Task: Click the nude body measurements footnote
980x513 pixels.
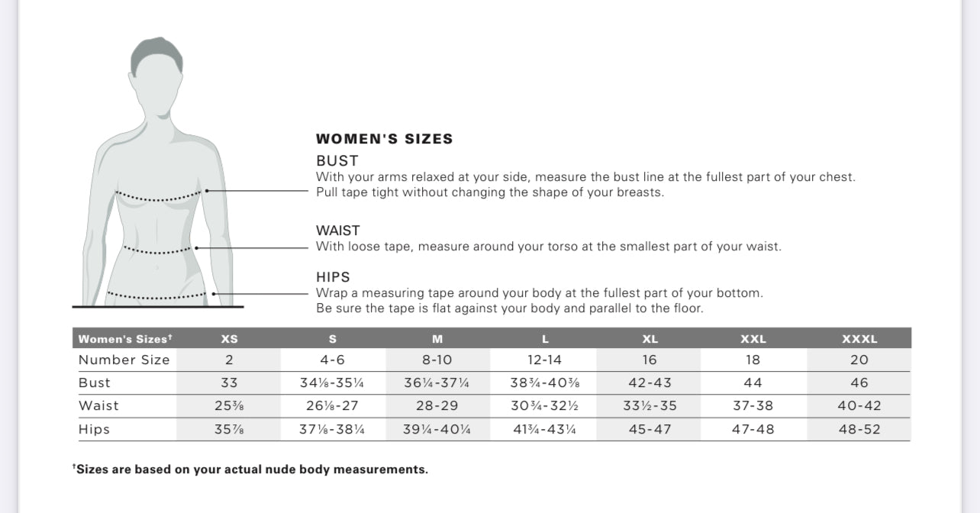Action: click(x=250, y=469)
